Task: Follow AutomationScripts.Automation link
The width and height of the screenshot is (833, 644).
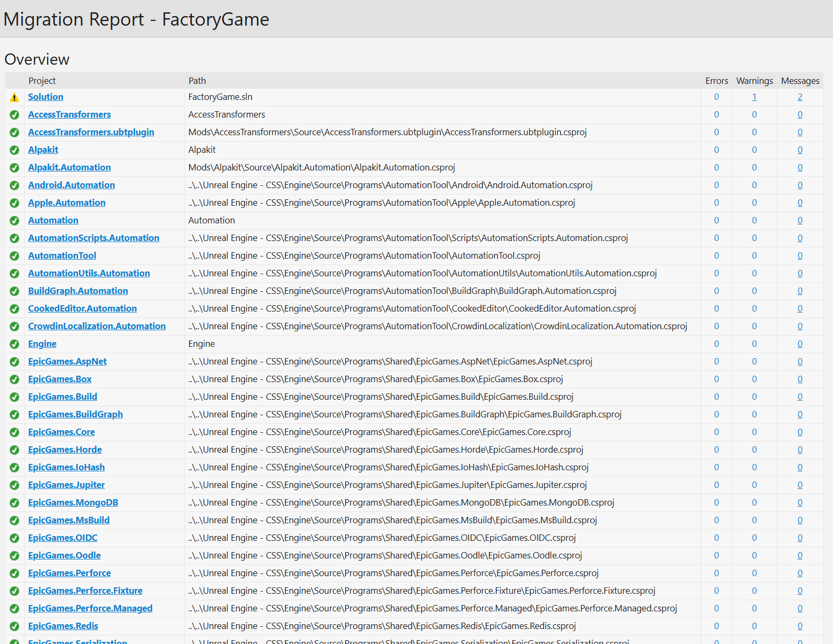Action: 94,238
